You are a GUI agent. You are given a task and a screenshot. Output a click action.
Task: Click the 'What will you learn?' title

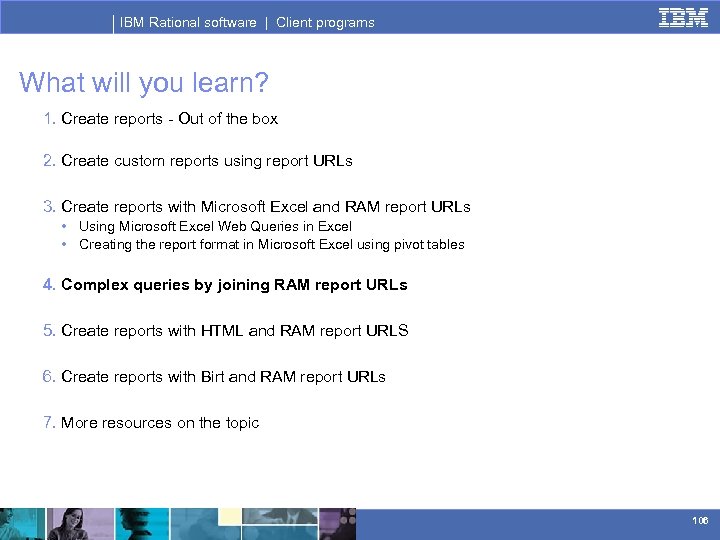(x=144, y=83)
